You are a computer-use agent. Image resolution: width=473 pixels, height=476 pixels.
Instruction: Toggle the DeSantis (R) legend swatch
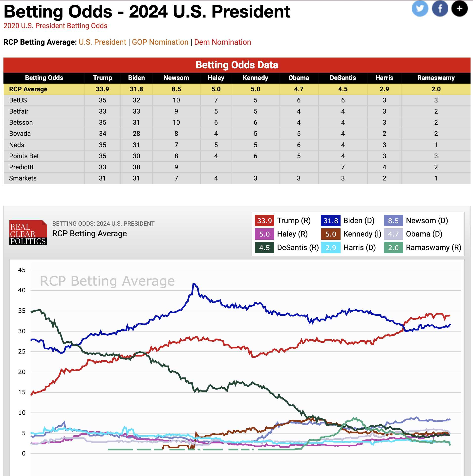pos(264,247)
